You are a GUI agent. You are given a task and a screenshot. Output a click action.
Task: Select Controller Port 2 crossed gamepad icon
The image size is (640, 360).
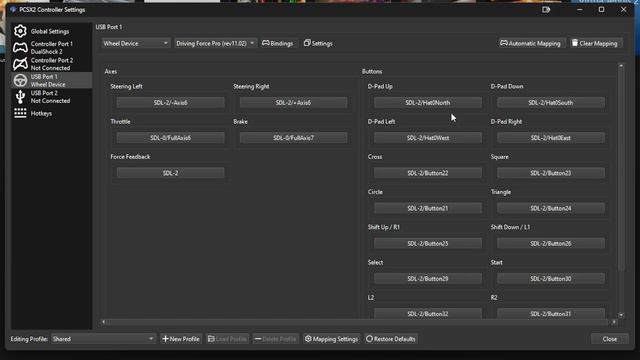pyautogui.click(x=20, y=64)
